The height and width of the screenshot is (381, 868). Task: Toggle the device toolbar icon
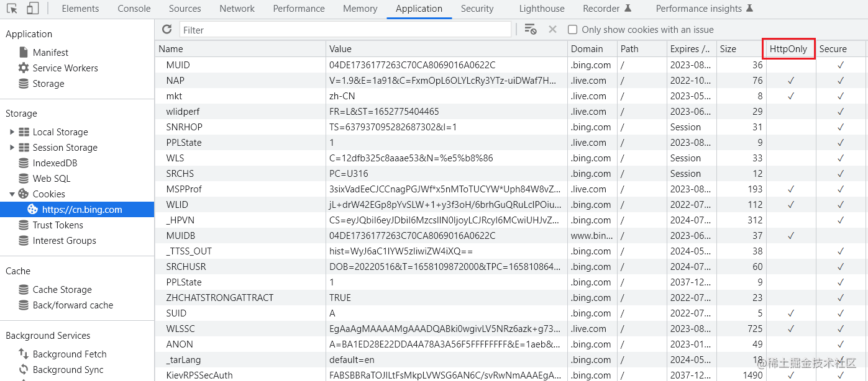pyautogui.click(x=32, y=9)
